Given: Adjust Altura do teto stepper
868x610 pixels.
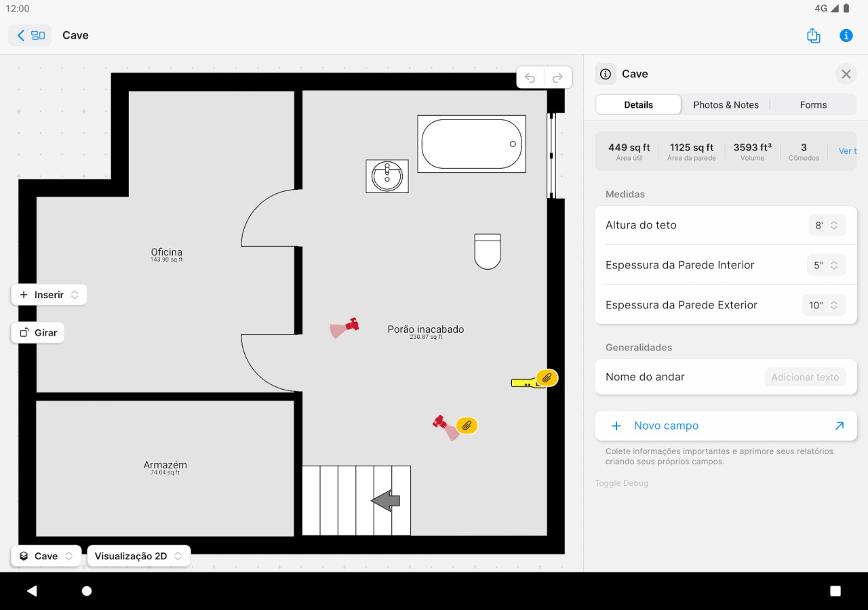Looking at the screenshot, I should (x=827, y=225).
